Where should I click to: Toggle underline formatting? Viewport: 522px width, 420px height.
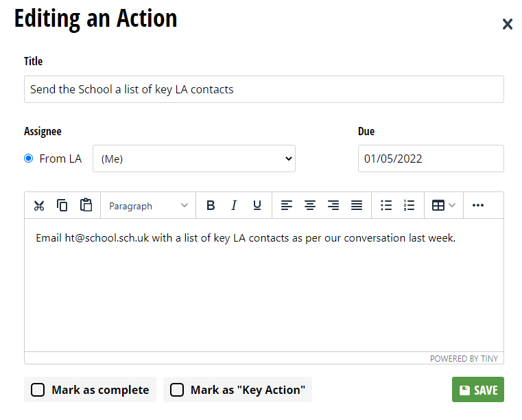[x=257, y=205]
